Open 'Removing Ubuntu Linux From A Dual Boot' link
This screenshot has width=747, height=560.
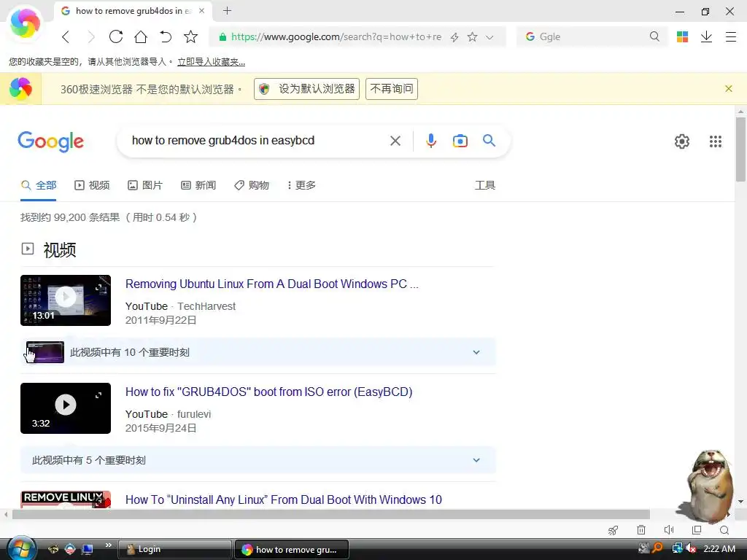click(271, 284)
